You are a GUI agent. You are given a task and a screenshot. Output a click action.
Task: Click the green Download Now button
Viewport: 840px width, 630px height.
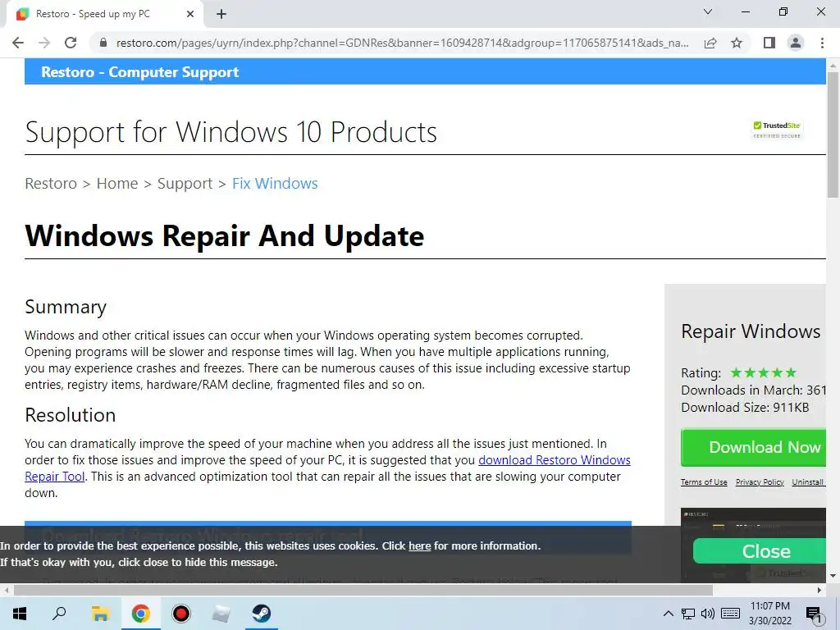click(x=754, y=447)
